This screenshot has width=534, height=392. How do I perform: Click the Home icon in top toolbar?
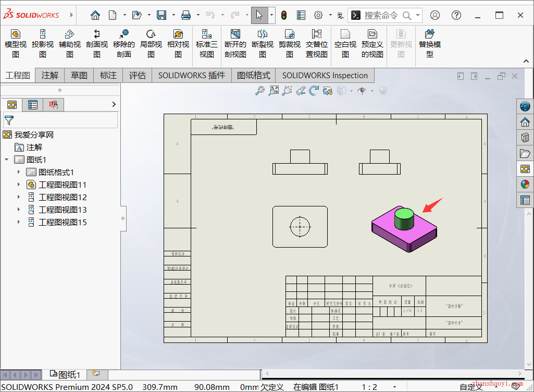[95, 15]
